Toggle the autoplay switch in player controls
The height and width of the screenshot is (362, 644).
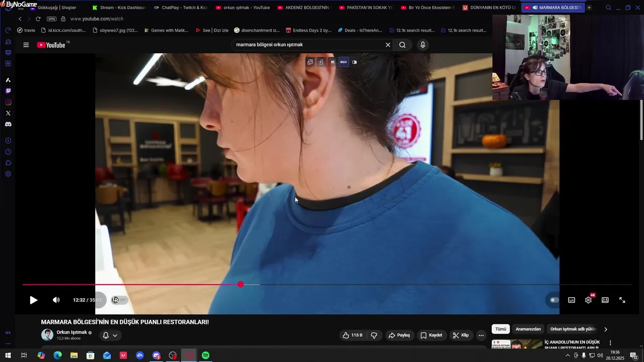point(554,300)
